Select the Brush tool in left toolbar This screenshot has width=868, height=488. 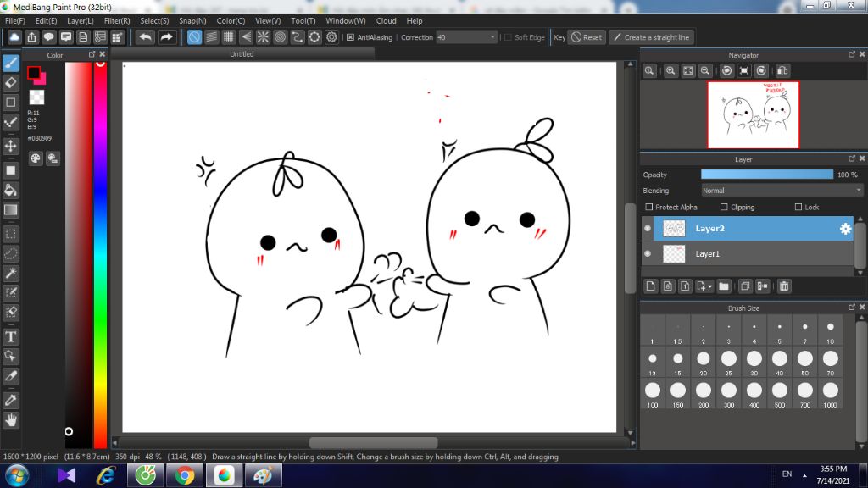[x=10, y=63]
